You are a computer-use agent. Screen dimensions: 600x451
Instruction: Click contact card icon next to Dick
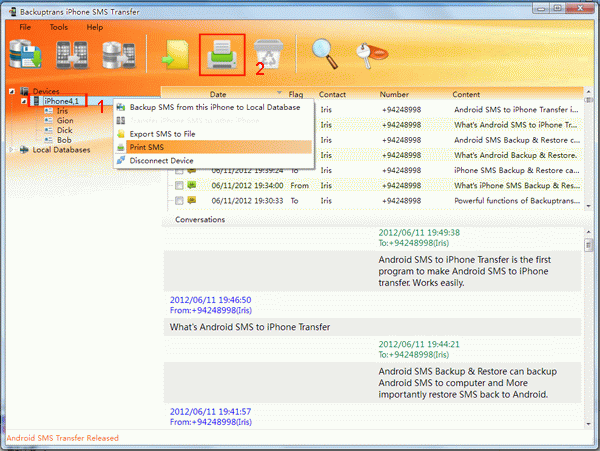[x=49, y=130]
